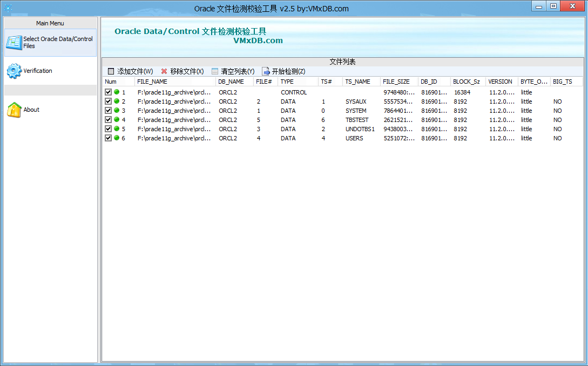588x366 pixels.
Task: Sort by the FILE_SIZE column header
Action: [396, 82]
